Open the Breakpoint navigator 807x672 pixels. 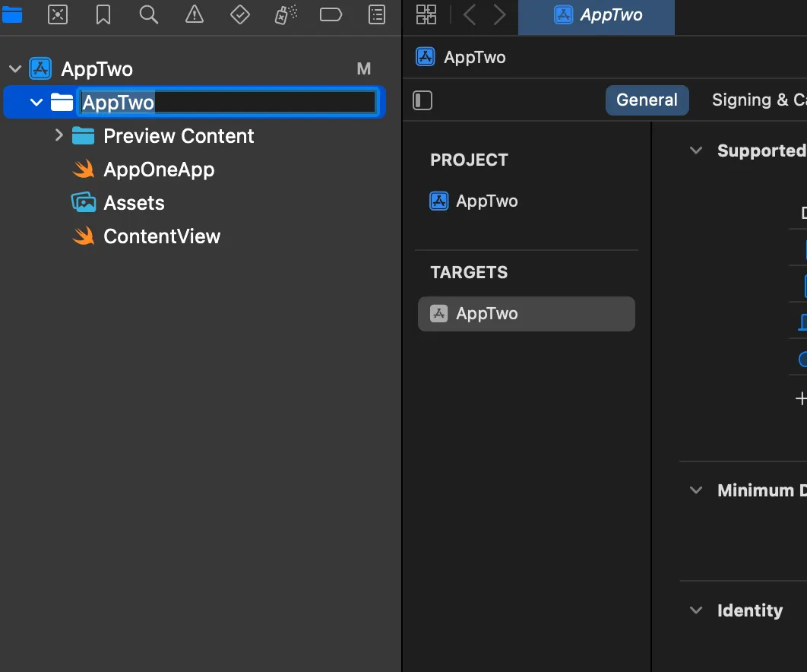[x=331, y=14]
